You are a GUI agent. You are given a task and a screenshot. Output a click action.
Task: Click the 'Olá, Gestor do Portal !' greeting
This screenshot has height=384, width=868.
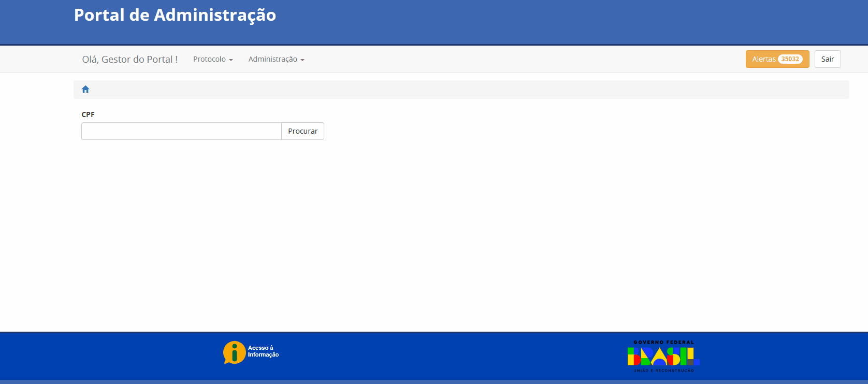[130, 59]
